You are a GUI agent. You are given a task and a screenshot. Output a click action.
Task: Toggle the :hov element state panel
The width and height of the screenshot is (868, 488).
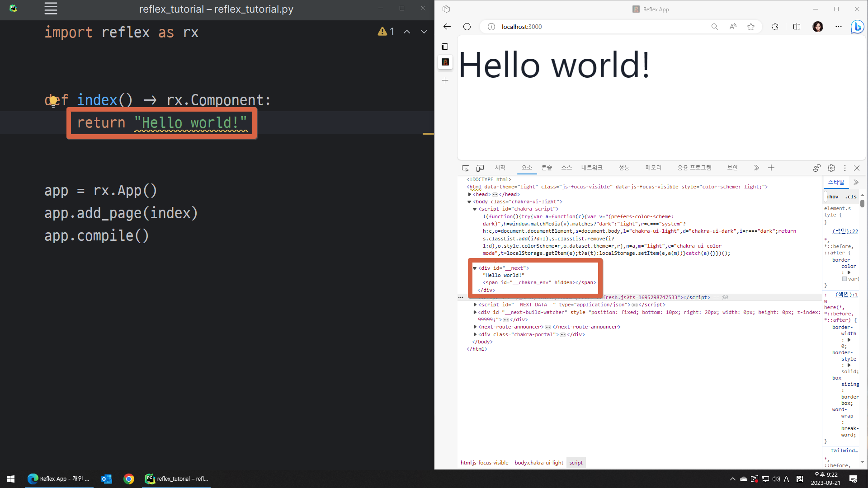(x=832, y=197)
